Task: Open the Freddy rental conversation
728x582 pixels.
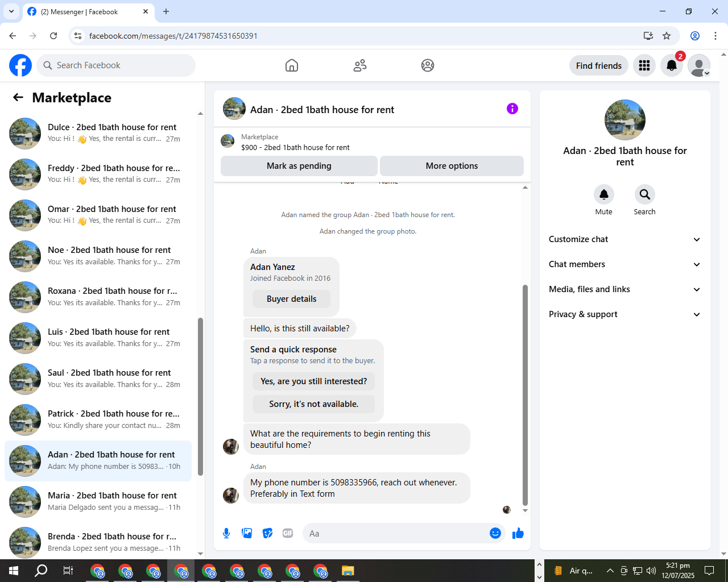Action: (x=98, y=174)
